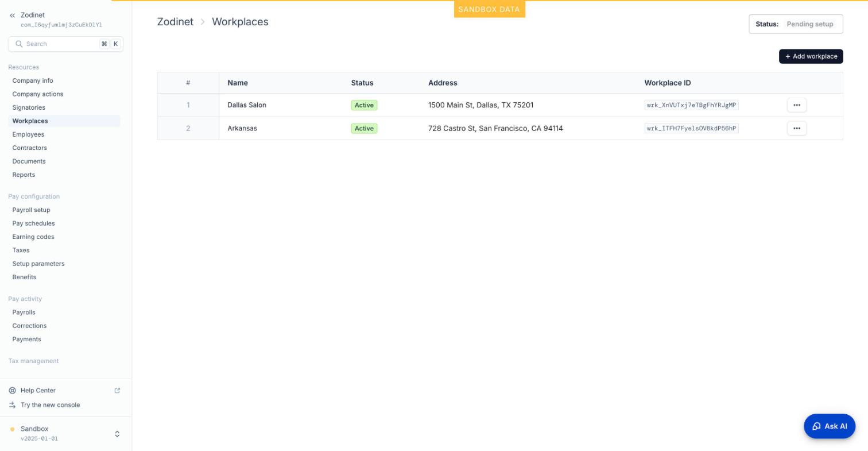Click Dallas Salon name cell
This screenshot has width=868, height=451.
point(247,105)
